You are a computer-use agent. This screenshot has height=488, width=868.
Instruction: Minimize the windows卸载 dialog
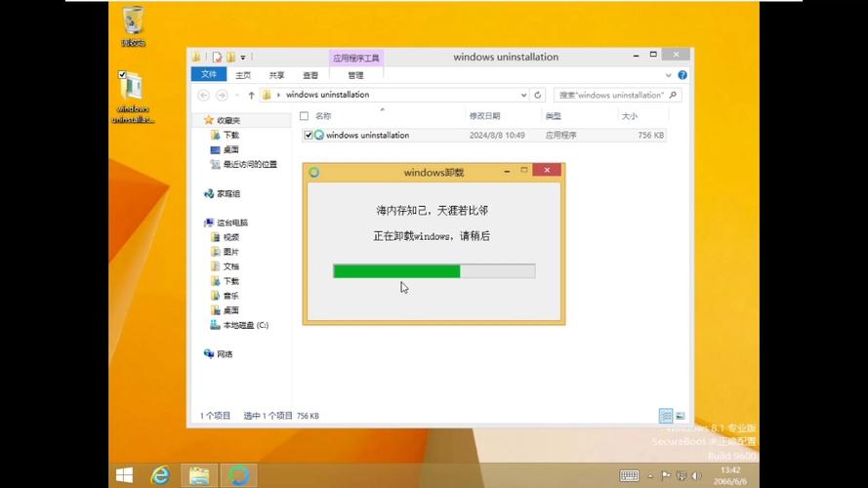click(x=507, y=172)
